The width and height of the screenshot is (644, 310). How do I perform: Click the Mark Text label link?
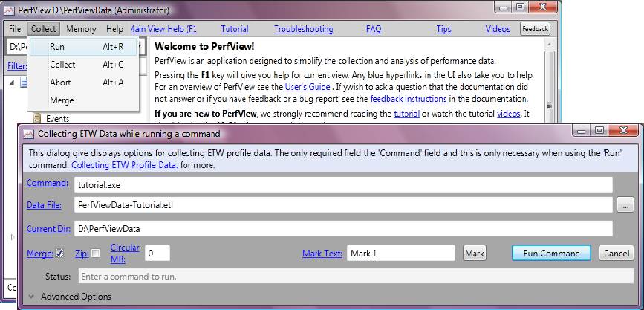coord(322,254)
